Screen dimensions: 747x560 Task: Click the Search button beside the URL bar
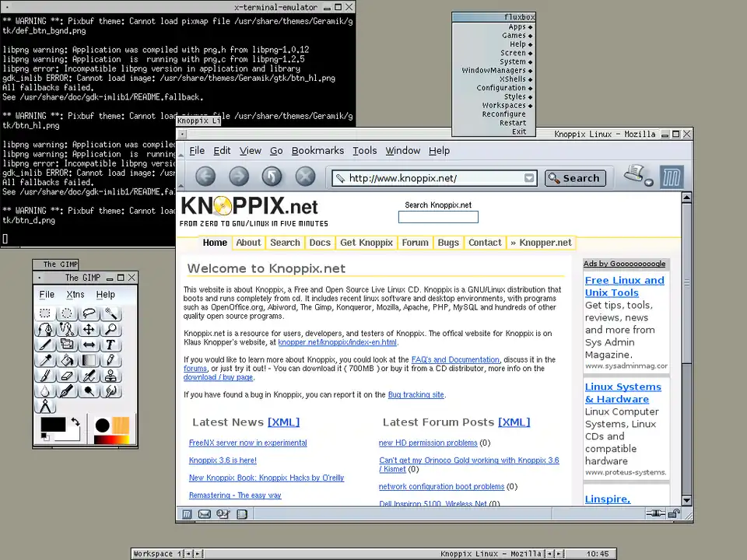pyautogui.click(x=575, y=178)
